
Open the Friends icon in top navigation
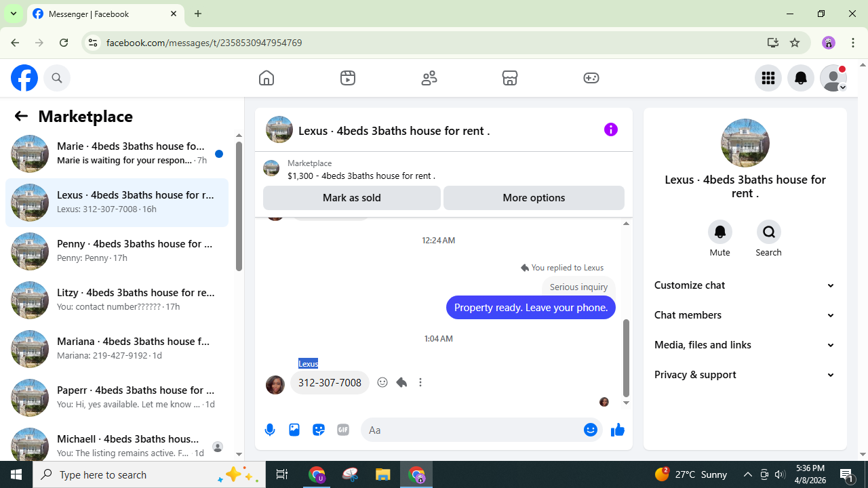(429, 78)
